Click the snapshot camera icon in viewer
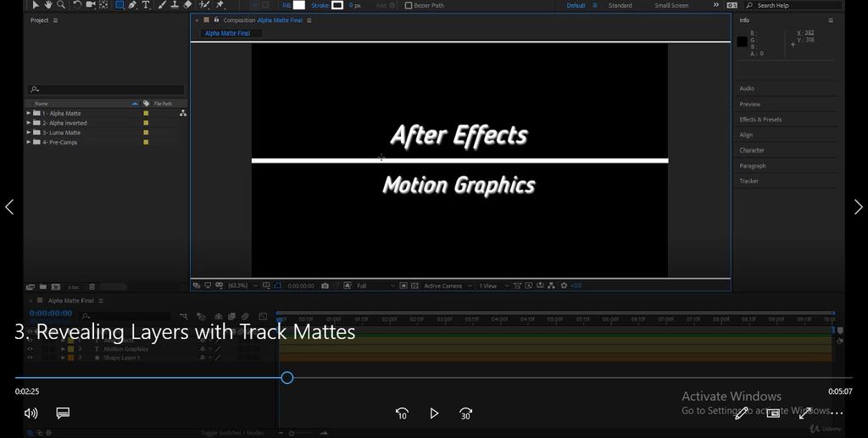The image size is (868, 438). pyautogui.click(x=325, y=286)
